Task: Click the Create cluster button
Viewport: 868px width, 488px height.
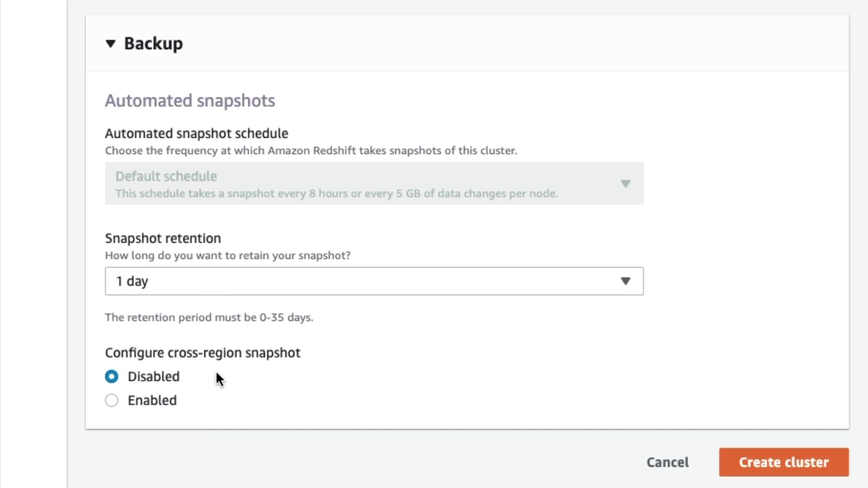Action: pos(783,462)
